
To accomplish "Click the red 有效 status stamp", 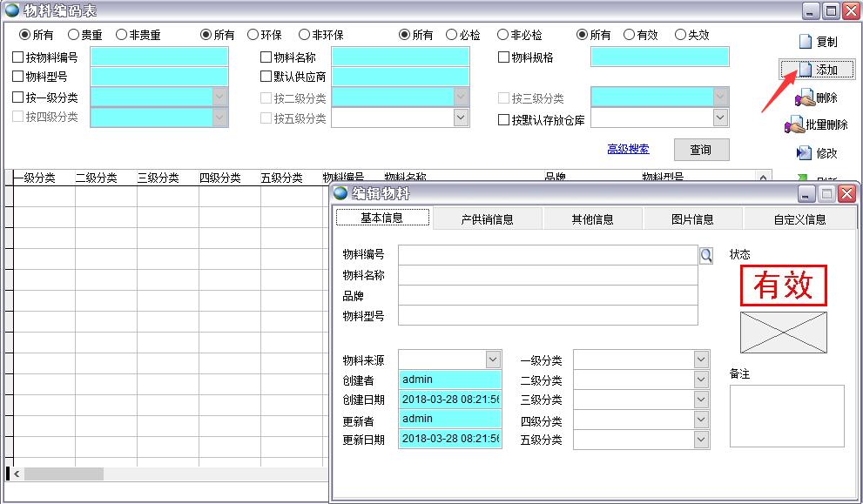I will [783, 286].
